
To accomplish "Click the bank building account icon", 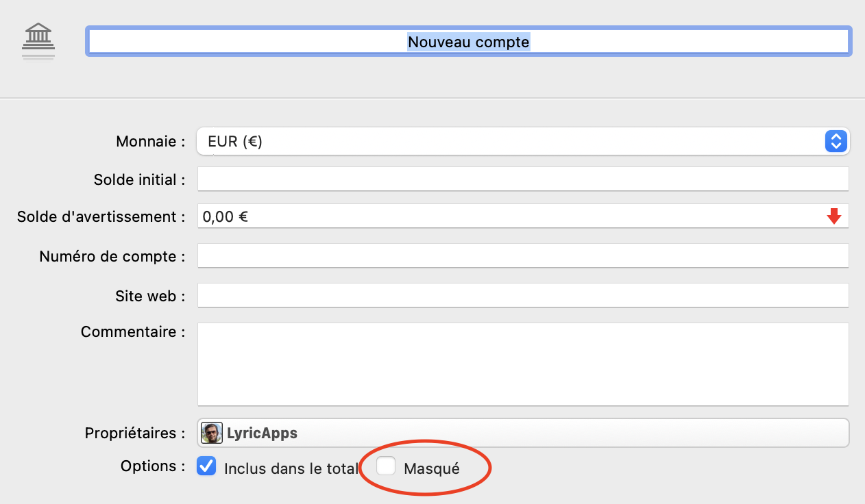I will click(38, 41).
